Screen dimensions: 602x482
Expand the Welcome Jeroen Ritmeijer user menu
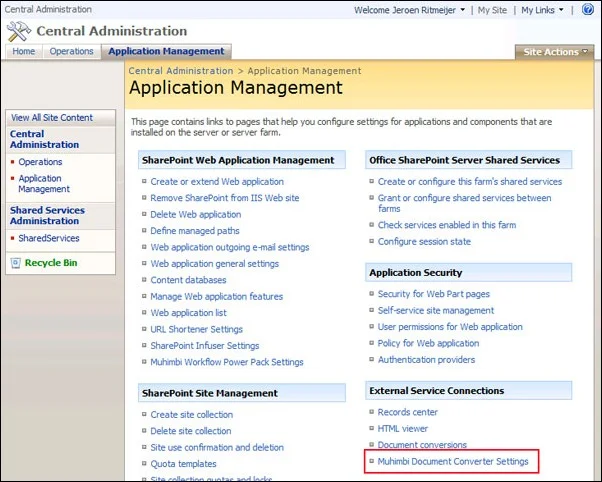pyautogui.click(x=410, y=10)
